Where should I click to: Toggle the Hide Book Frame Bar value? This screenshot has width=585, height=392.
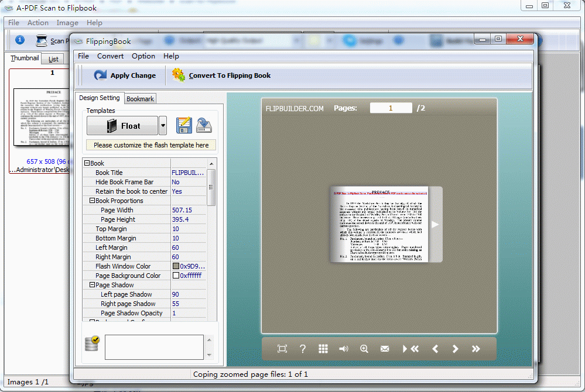tap(187, 182)
